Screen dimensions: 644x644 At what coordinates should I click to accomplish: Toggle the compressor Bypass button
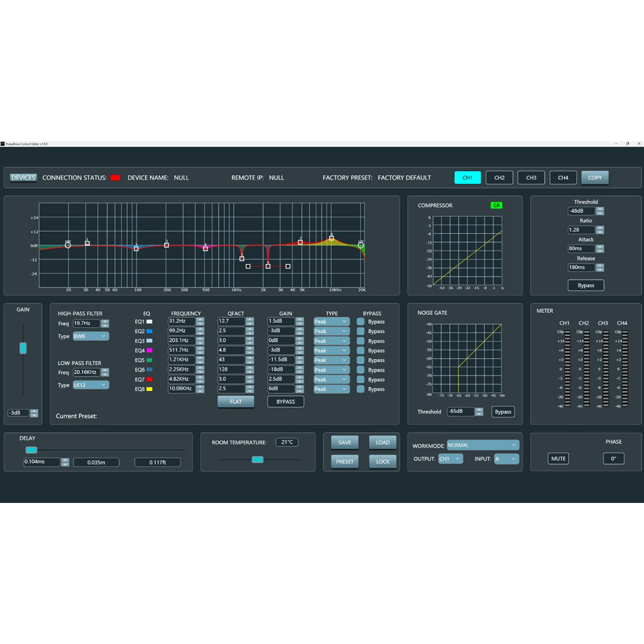click(x=585, y=285)
